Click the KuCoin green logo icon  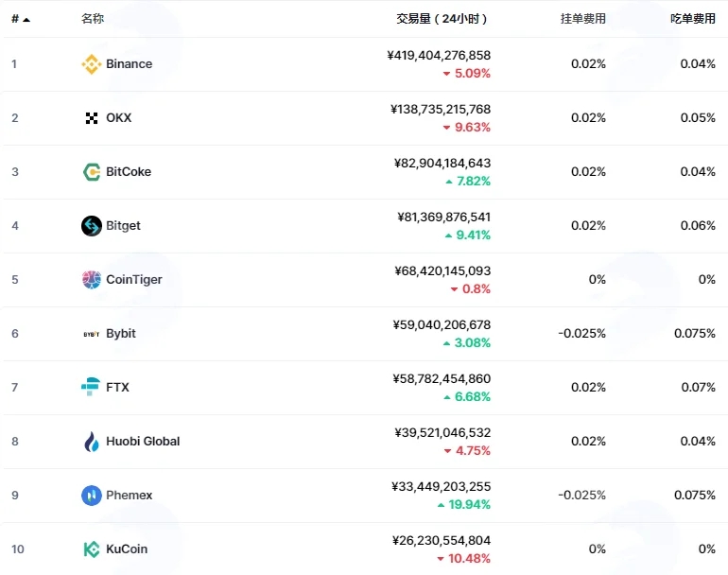[x=92, y=549]
